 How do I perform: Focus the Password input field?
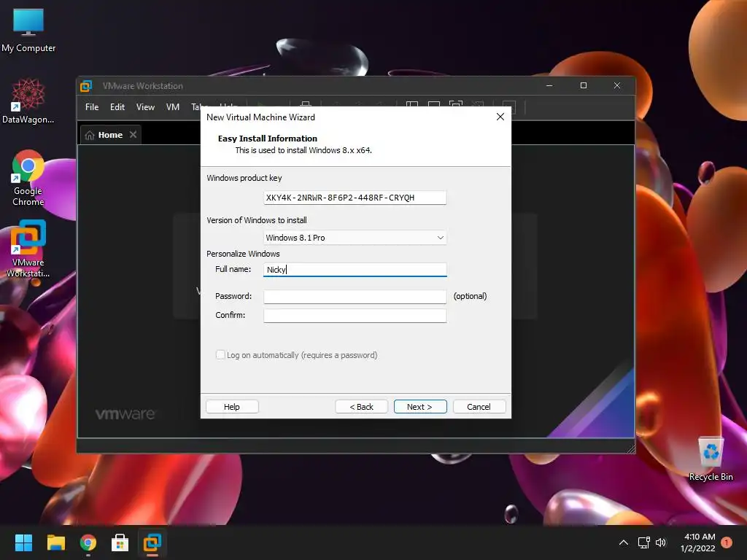point(355,297)
